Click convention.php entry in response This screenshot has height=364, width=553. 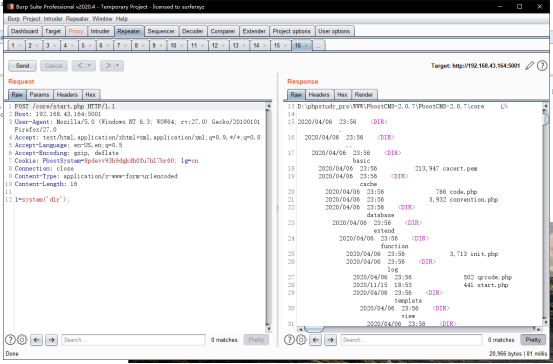pos(474,200)
